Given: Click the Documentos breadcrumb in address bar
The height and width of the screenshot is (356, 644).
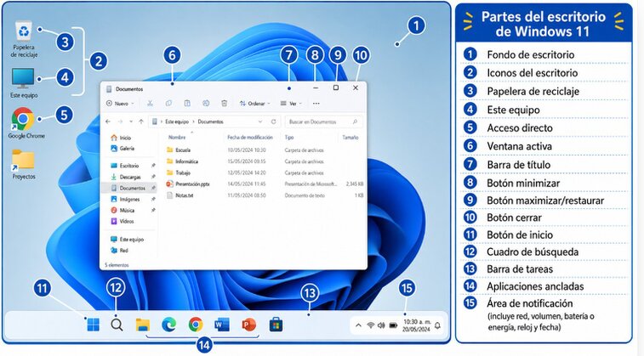Looking at the screenshot, I should point(210,121).
